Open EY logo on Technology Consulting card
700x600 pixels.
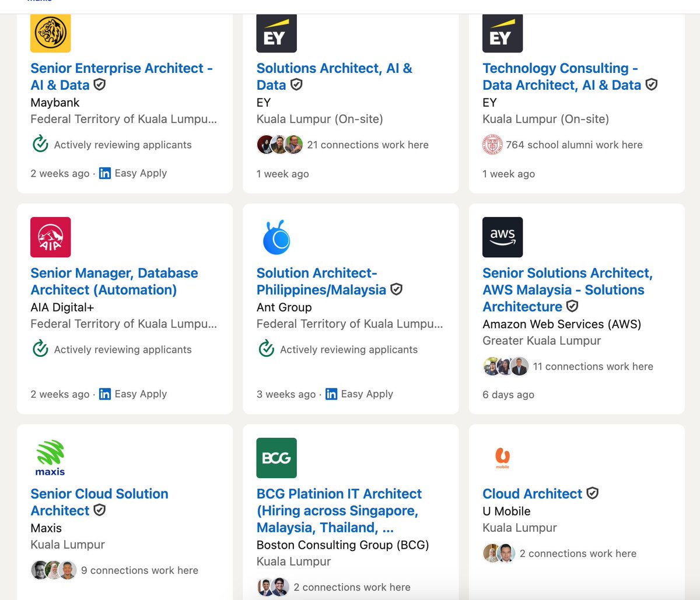(503, 34)
